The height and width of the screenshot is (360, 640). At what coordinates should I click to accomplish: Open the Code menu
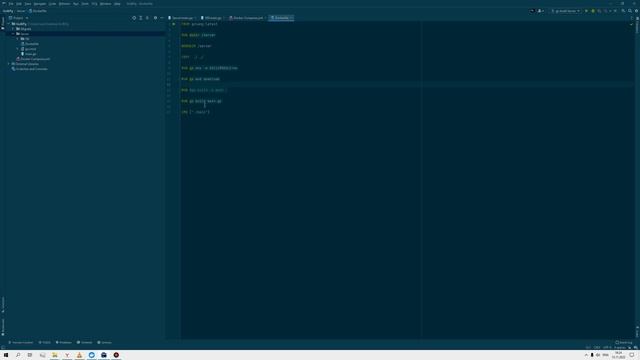point(52,4)
